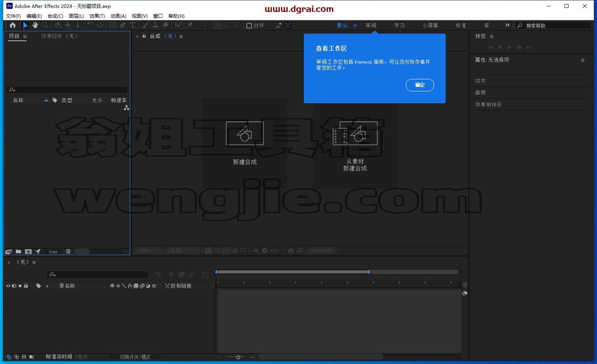Enable the 对齐 snapping checkbox
Viewport: 597px width, 364px height.
pyautogui.click(x=249, y=26)
